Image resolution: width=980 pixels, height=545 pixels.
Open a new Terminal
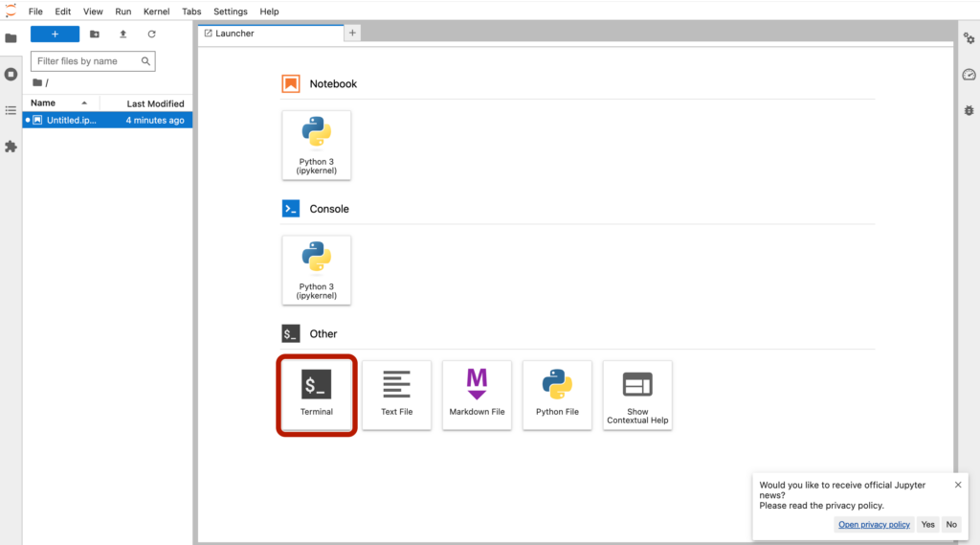(316, 395)
